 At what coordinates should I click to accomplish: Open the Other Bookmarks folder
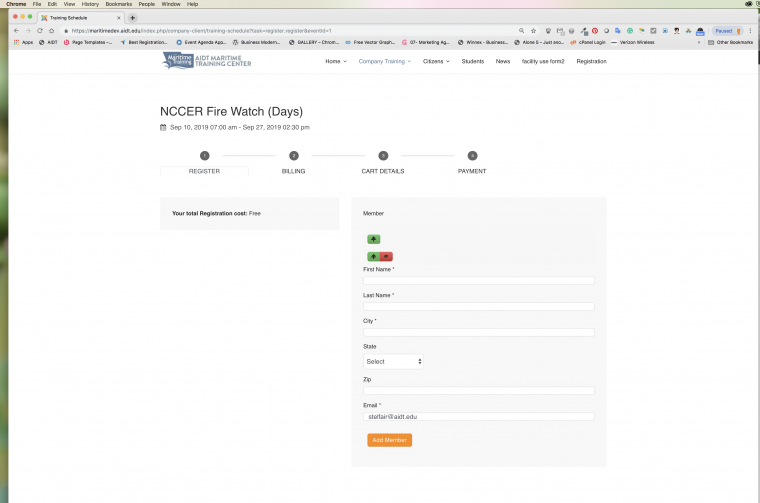click(x=730, y=42)
